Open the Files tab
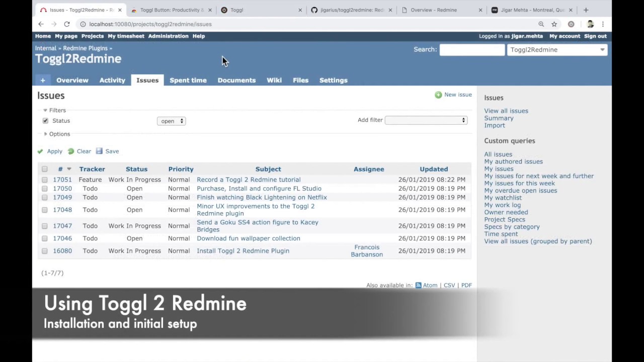 tap(300, 80)
